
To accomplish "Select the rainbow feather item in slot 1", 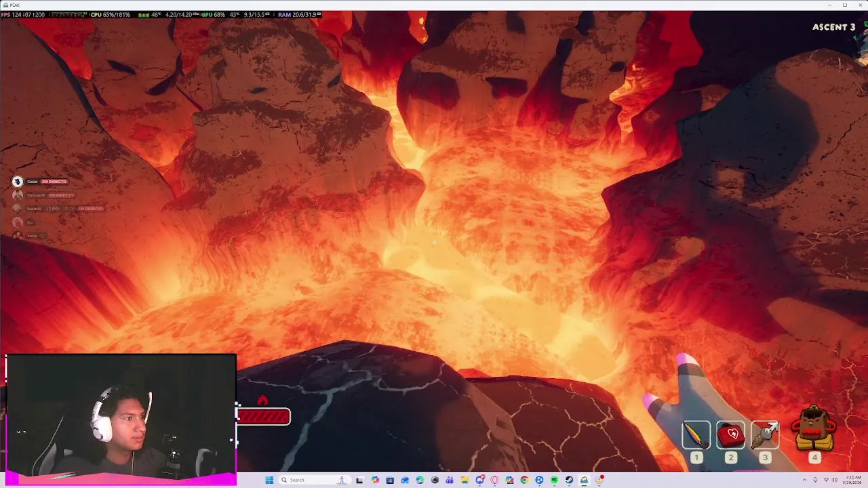I will pos(696,434).
